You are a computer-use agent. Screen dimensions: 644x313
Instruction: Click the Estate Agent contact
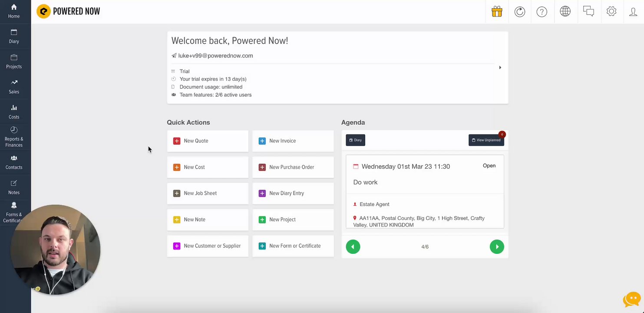[374, 204]
